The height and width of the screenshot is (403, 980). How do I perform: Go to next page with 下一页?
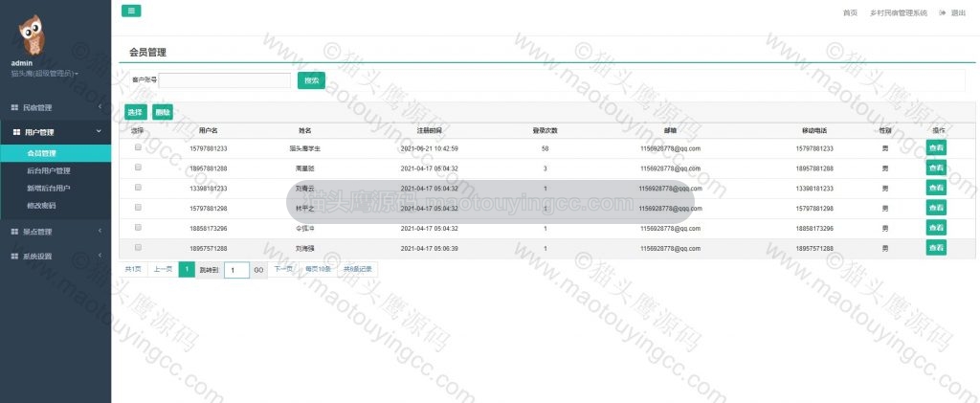(x=283, y=269)
